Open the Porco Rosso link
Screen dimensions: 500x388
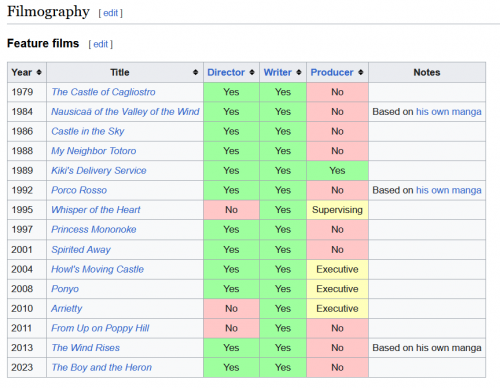(x=79, y=190)
